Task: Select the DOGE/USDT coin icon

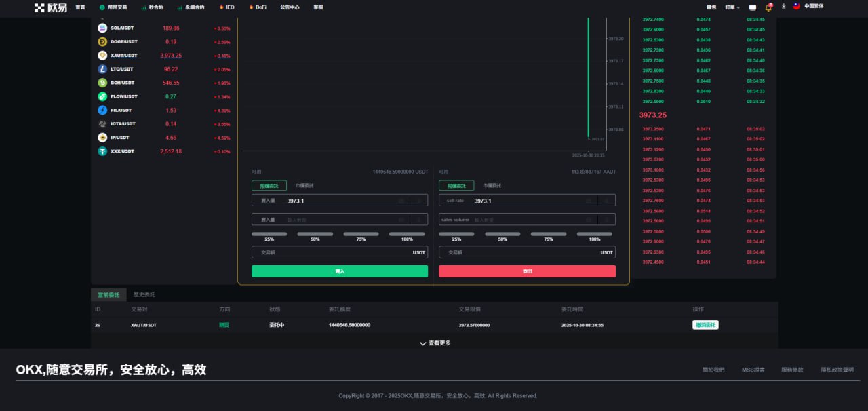Action: click(x=102, y=42)
